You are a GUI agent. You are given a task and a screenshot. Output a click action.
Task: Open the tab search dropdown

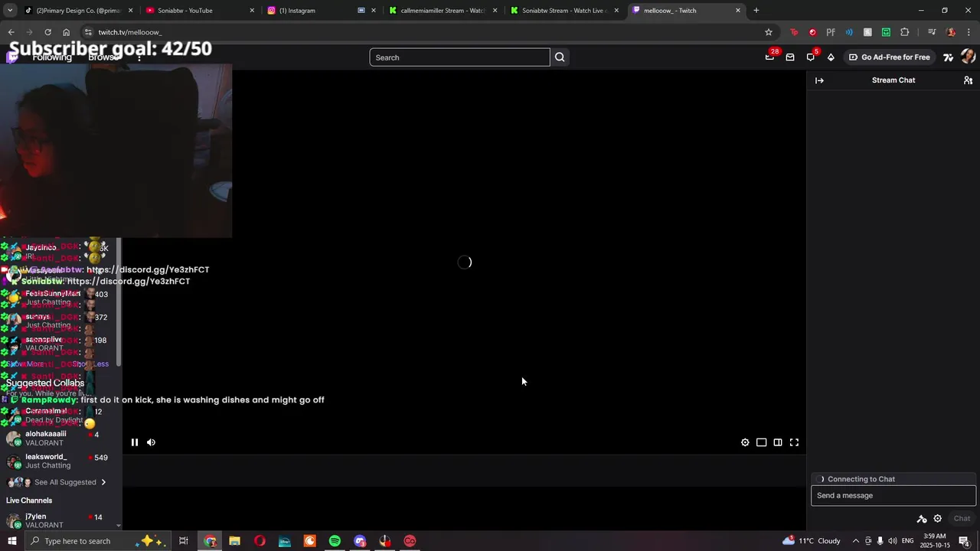(10, 11)
